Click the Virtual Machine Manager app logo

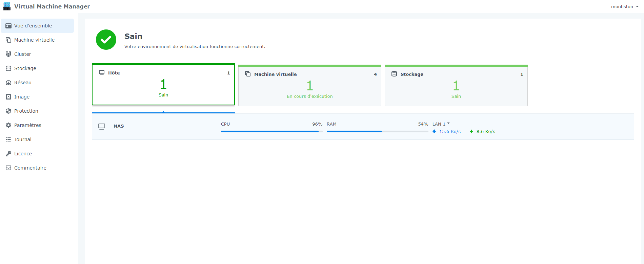click(x=7, y=6)
